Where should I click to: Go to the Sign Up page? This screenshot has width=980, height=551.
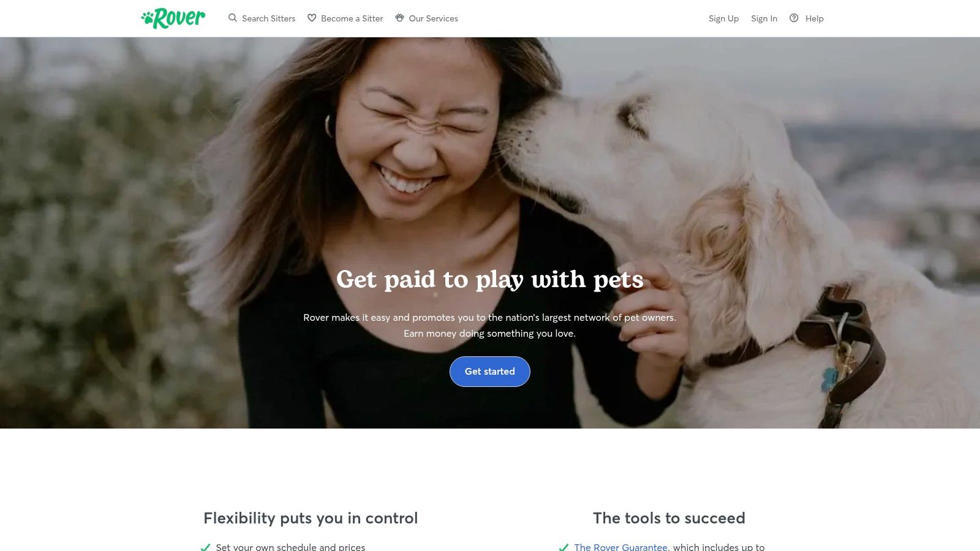pyautogui.click(x=723, y=18)
